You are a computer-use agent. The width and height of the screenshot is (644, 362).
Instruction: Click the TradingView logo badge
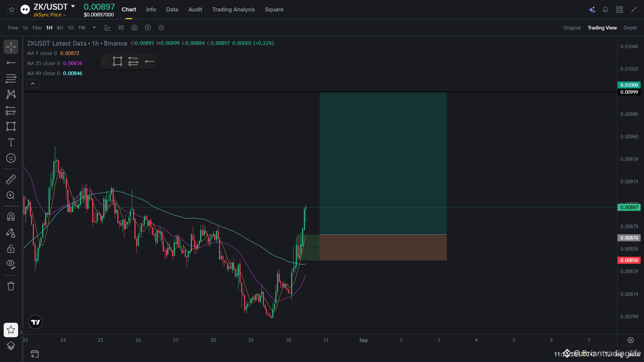[x=35, y=322]
